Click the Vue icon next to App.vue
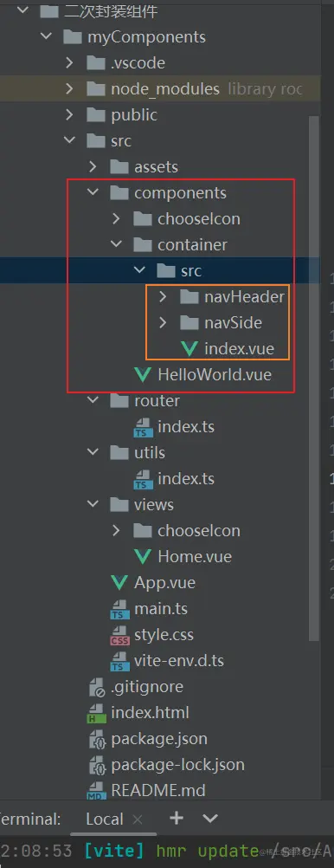This screenshot has height=868, width=334. click(x=119, y=582)
